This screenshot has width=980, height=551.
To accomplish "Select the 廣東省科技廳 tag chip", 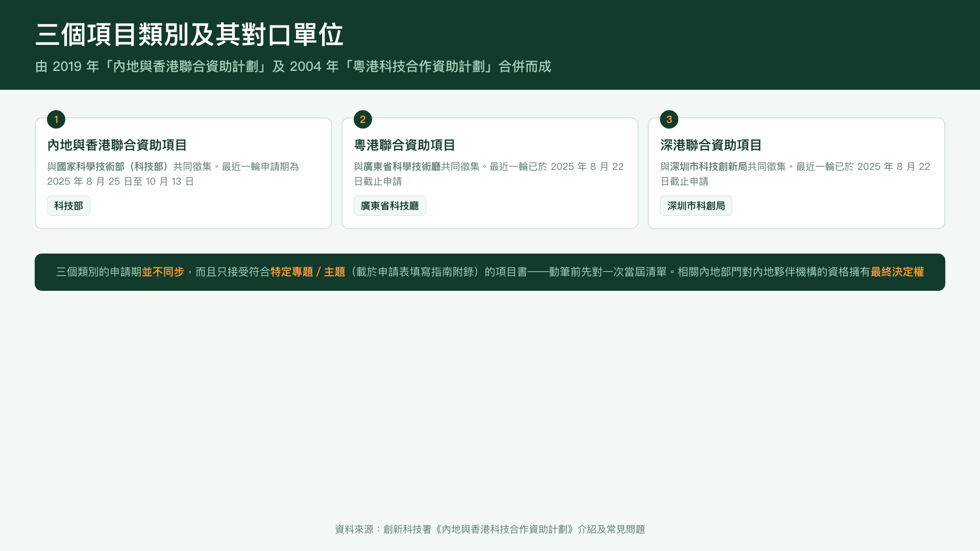I will point(389,206).
